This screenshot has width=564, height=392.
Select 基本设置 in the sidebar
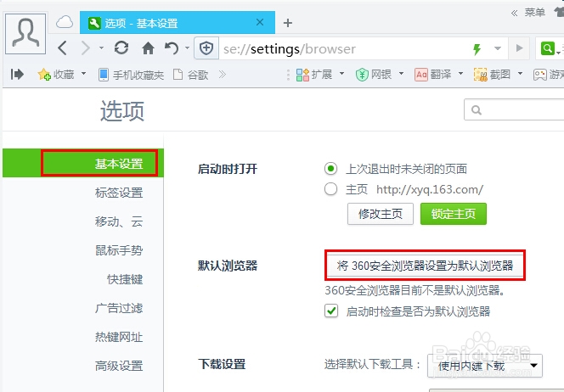pyautogui.click(x=83, y=164)
